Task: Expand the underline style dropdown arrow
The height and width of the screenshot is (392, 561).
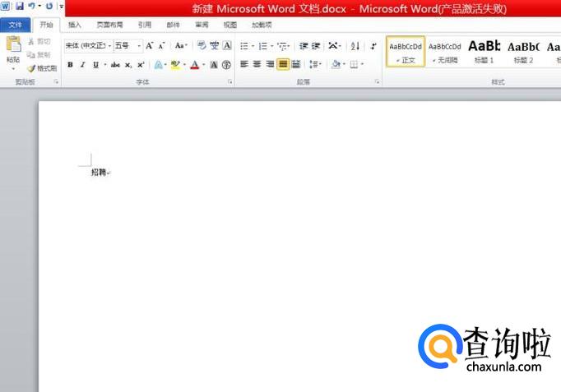Action: (x=104, y=65)
